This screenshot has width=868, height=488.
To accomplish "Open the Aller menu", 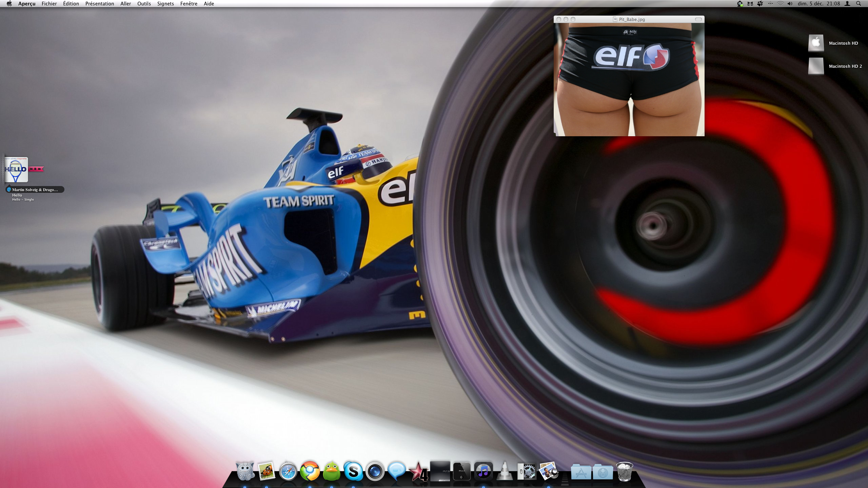I will tap(125, 4).
